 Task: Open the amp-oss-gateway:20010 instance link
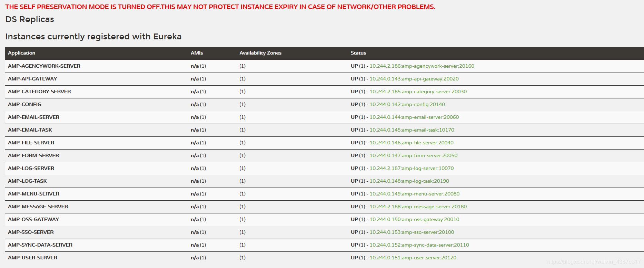pyautogui.click(x=415, y=219)
